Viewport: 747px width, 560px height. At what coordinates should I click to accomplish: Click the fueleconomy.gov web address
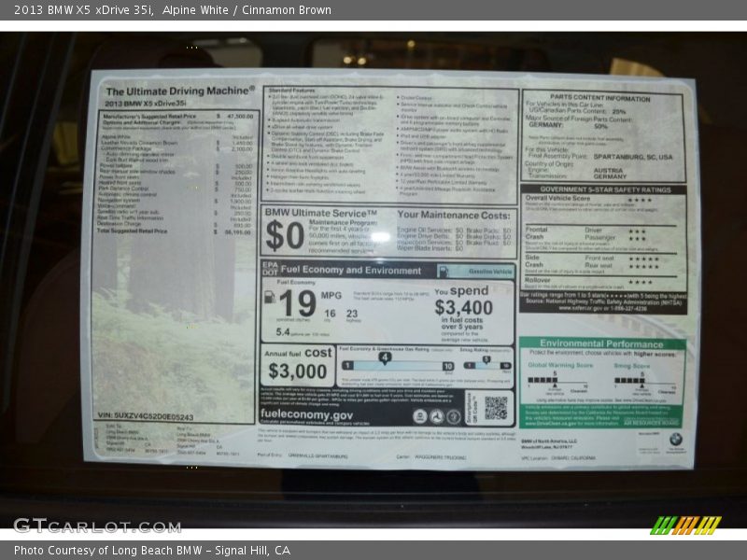pyautogui.click(x=306, y=414)
